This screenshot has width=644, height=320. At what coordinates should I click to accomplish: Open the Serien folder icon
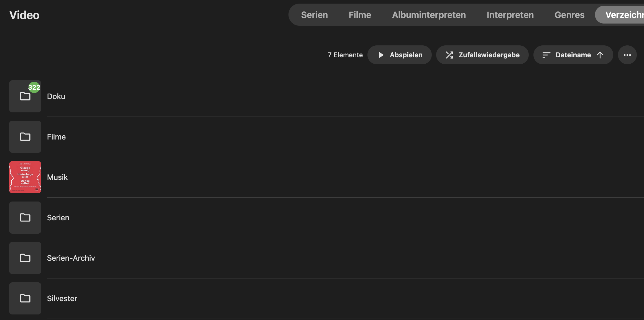coord(25,218)
